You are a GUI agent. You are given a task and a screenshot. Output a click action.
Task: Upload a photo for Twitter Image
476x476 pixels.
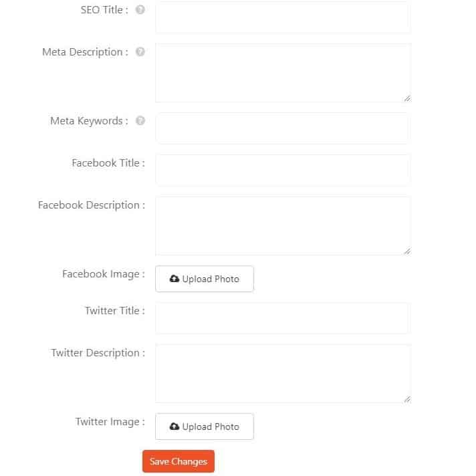pyautogui.click(x=205, y=427)
